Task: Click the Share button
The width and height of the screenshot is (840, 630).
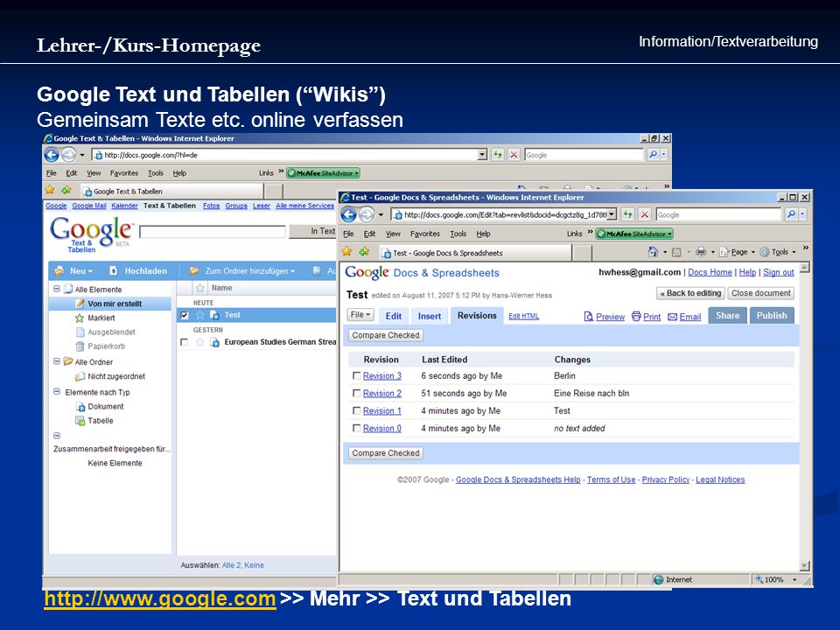Action: pyautogui.click(x=727, y=316)
